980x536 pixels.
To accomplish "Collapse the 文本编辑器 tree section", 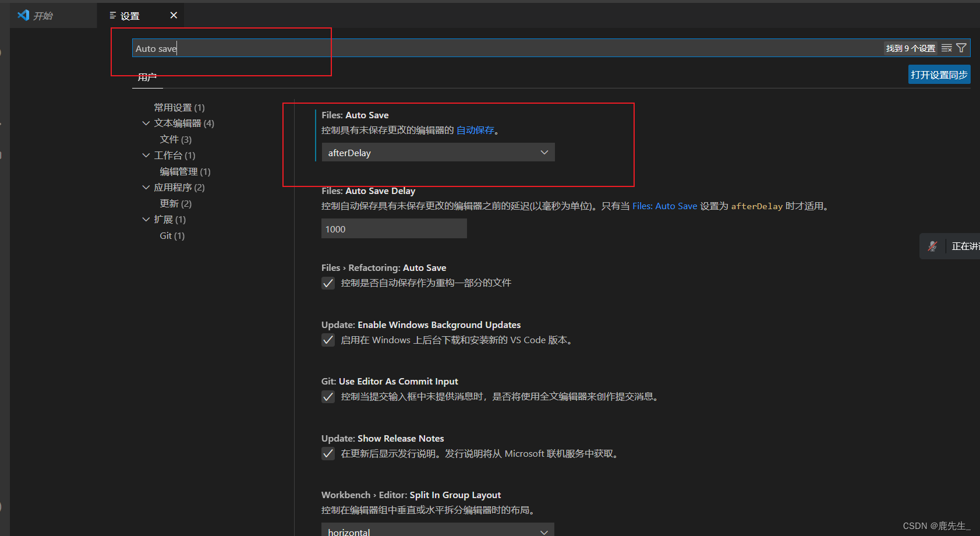I will tap(146, 124).
